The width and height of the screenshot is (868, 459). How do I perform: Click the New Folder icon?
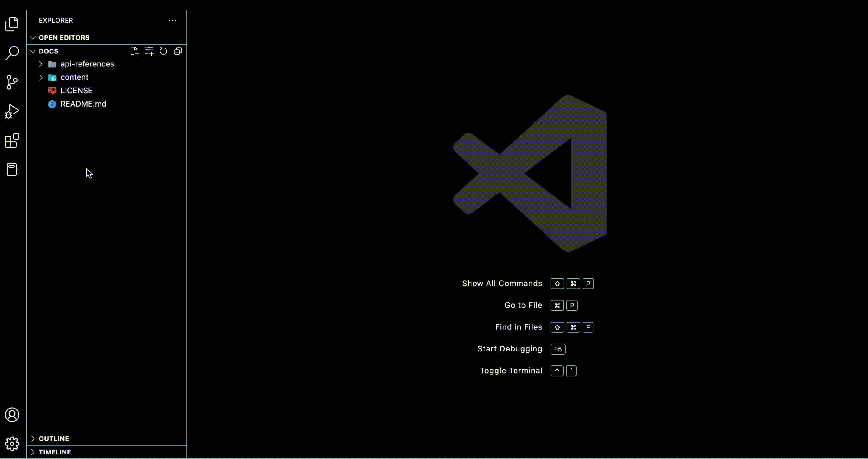(149, 51)
